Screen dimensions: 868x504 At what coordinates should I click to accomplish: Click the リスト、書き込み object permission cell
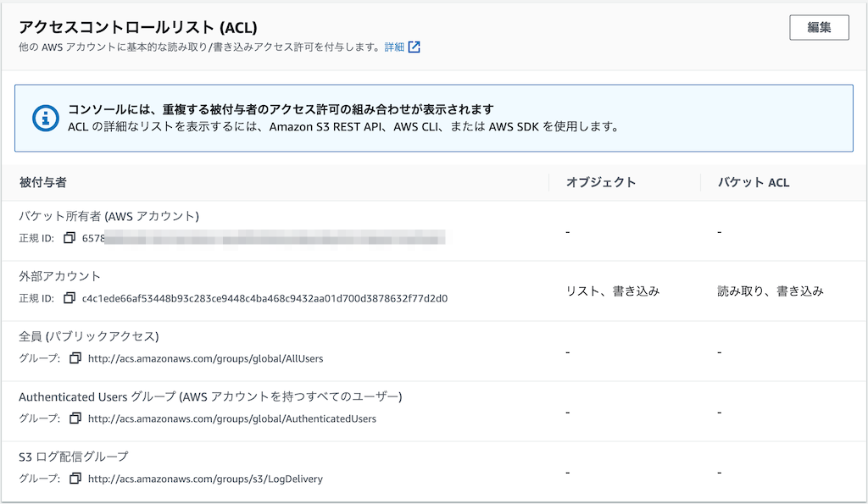(x=612, y=291)
